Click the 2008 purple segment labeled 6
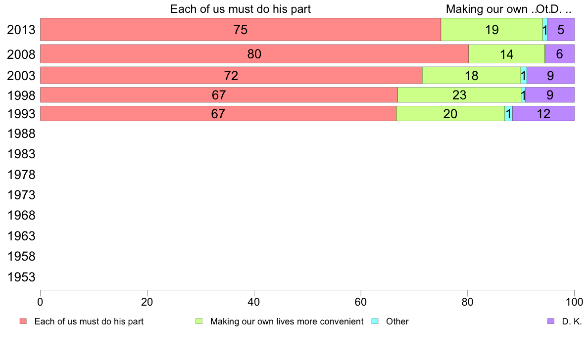588x364 pixels. 559,54
